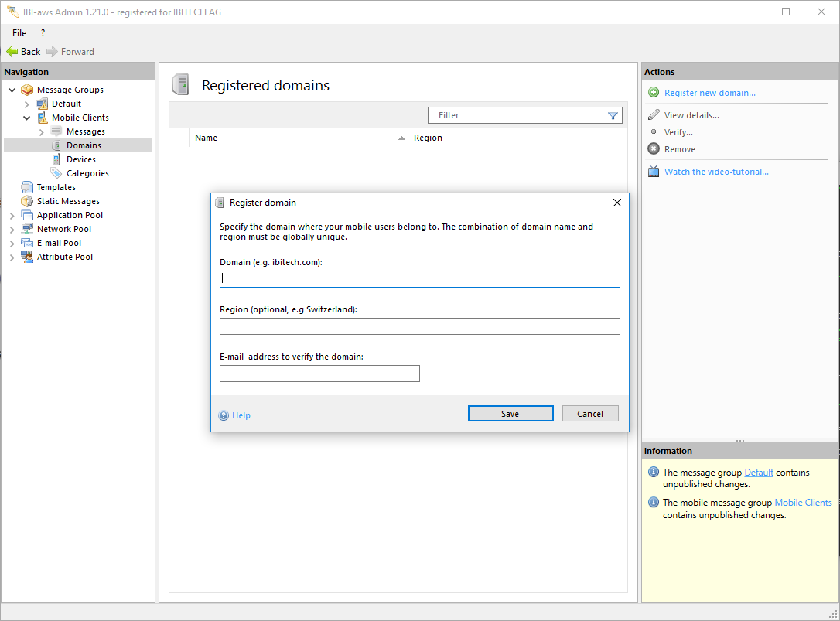Select the Categories tag icon
Viewport: 840px width, 621px height.
click(x=56, y=173)
